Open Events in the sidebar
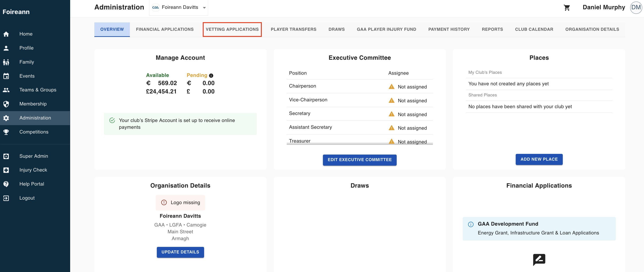 (x=35, y=76)
